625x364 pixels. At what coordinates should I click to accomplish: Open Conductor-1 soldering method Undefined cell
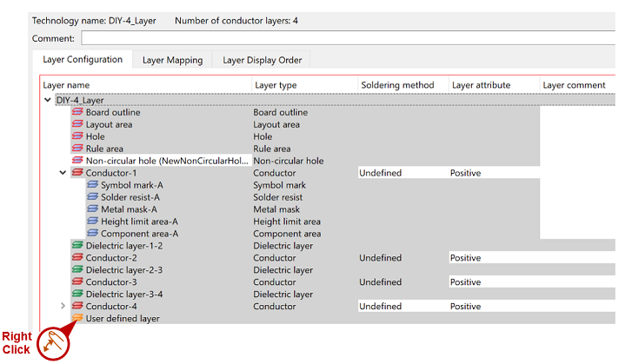tap(403, 173)
